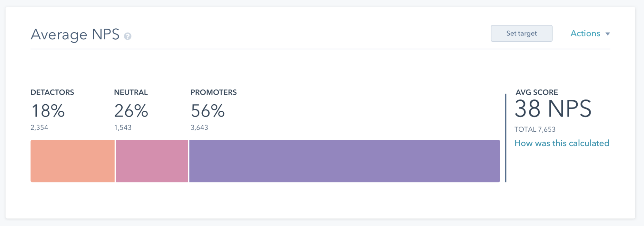
Task: Click the 38 NPS score value
Action: coord(553,109)
